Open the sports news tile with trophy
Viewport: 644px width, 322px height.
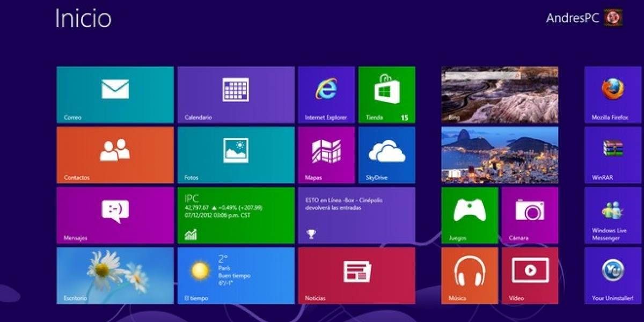click(x=356, y=215)
